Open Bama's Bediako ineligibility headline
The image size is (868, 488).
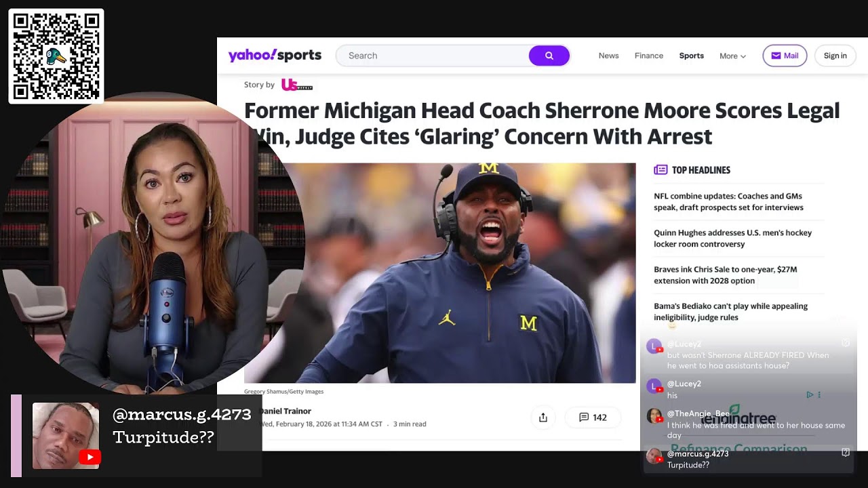pyautogui.click(x=730, y=312)
